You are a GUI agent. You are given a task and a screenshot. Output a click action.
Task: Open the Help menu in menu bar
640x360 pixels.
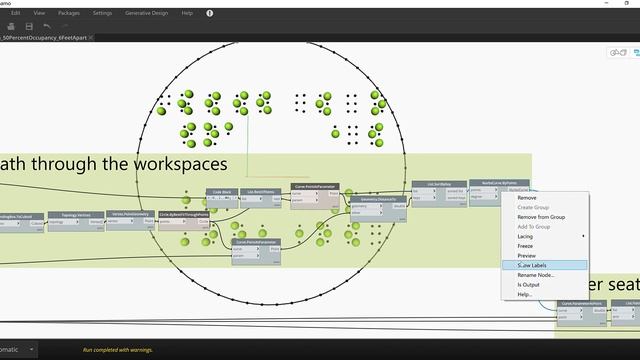187,13
